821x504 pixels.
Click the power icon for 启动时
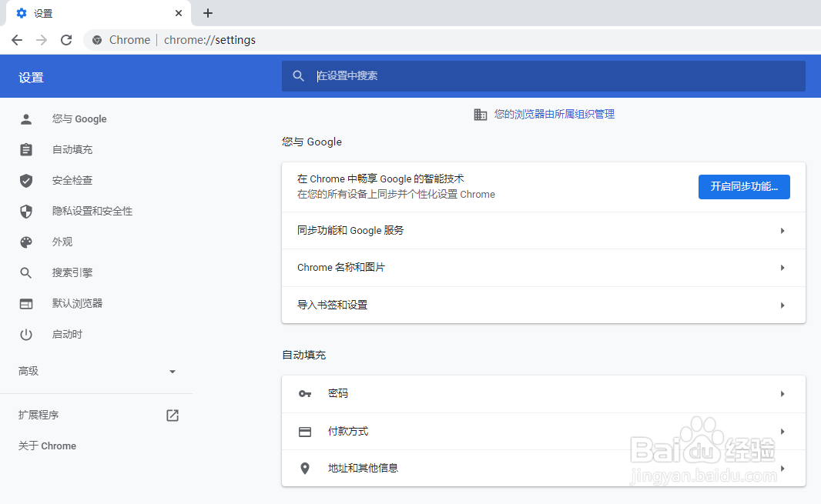26,335
